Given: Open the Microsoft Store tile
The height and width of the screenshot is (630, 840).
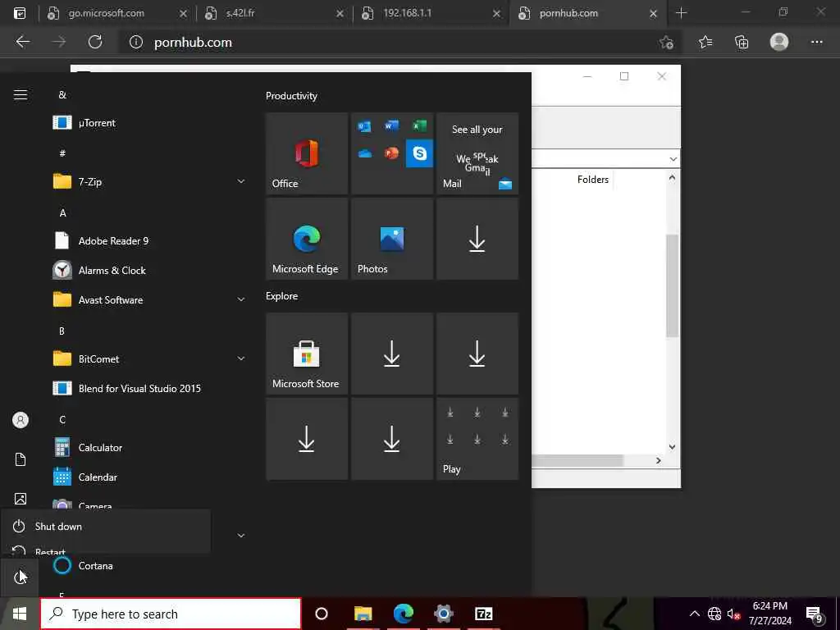Looking at the screenshot, I should click(307, 354).
